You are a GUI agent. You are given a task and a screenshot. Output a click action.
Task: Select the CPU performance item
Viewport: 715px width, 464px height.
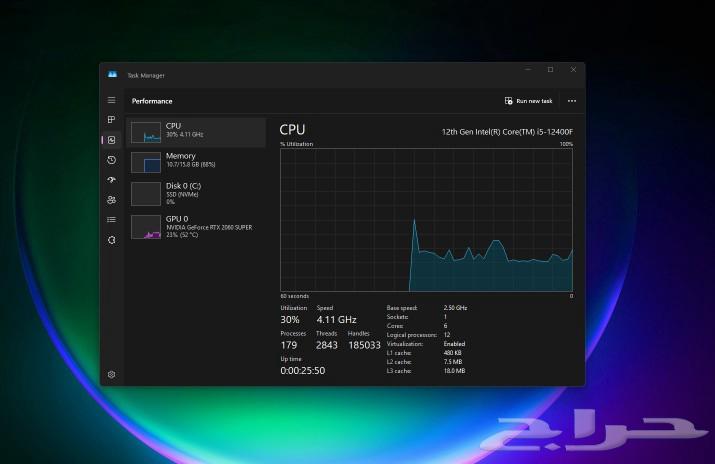[196, 131]
